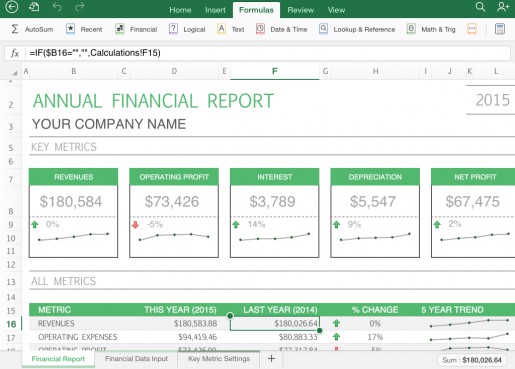Select the cell $94,419.46

pyautogui.click(x=197, y=337)
